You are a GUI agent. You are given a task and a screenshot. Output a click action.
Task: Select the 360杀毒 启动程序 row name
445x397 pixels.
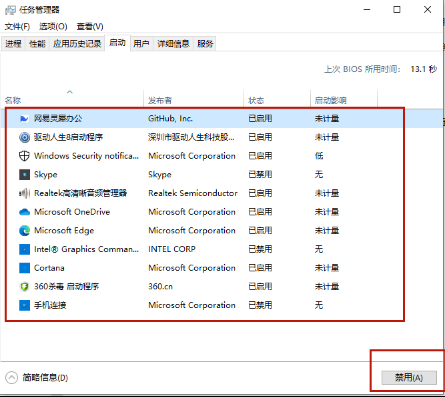click(x=66, y=286)
